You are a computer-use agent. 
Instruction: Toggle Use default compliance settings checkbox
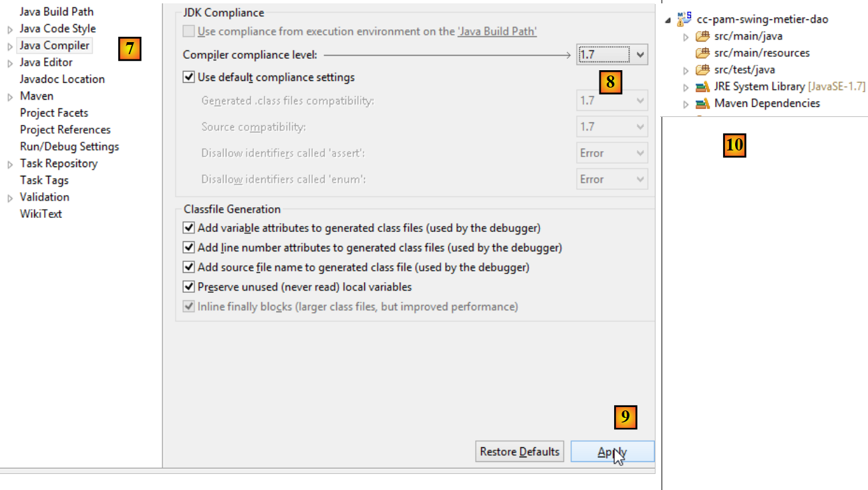(189, 78)
